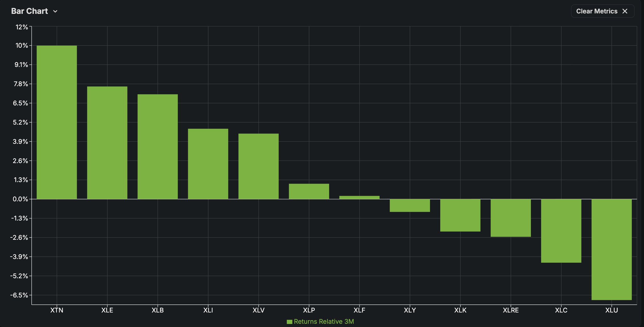Click the X icon in Clear Metrics
644x327 pixels.
point(625,11)
